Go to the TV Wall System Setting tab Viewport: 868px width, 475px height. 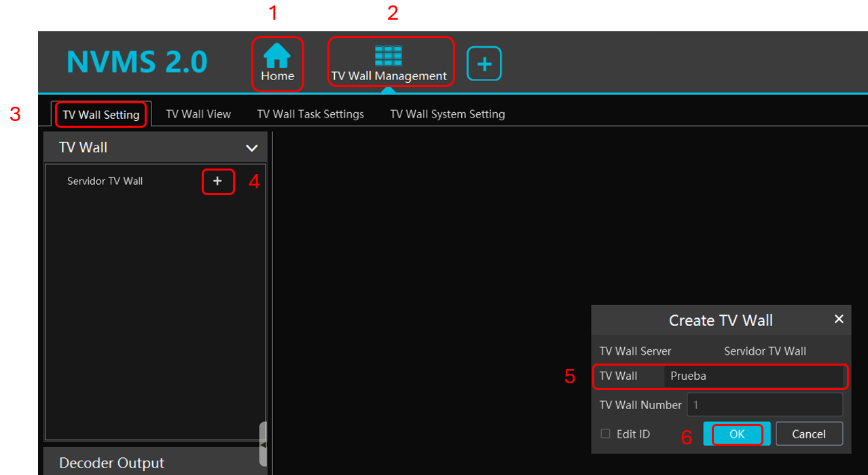click(447, 114)
